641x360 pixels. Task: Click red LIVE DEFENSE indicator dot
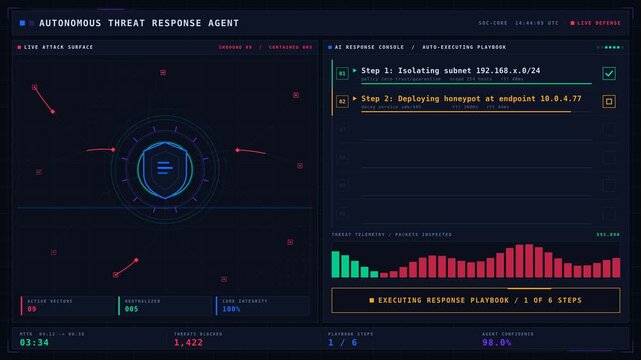coord(572,23)
